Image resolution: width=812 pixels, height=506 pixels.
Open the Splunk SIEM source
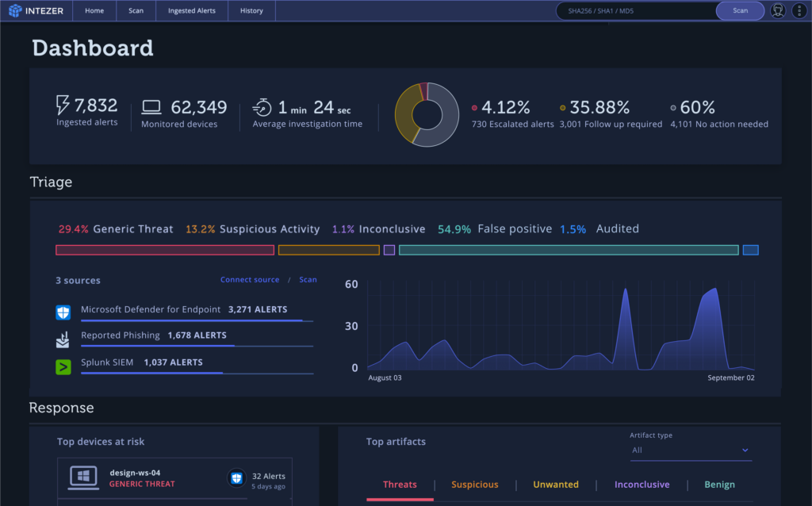tap(107, 362)
